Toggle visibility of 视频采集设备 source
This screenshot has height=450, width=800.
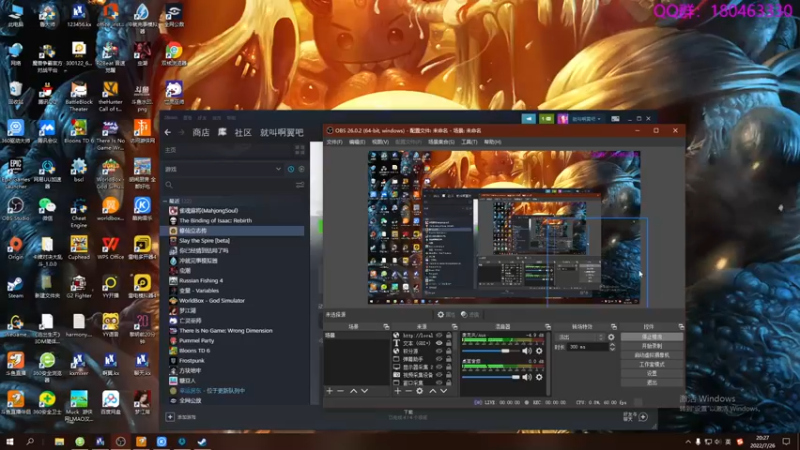439,374
